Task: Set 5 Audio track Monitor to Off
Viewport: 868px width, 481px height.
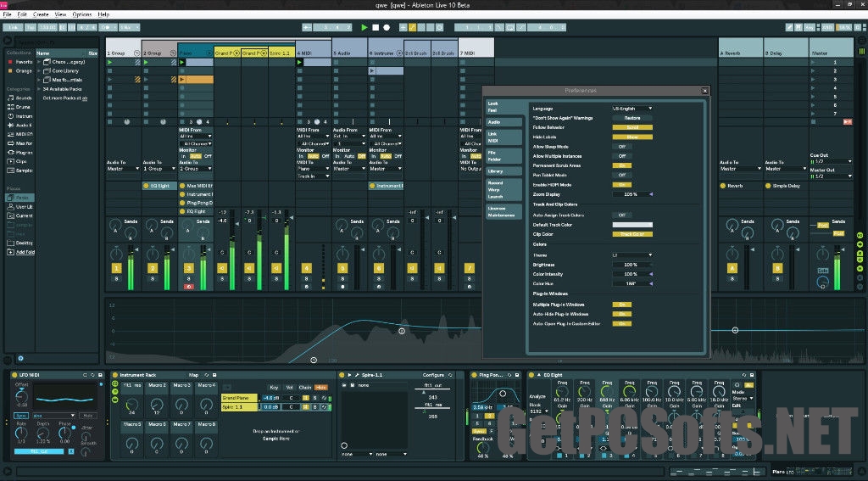Action: [361, 156]
